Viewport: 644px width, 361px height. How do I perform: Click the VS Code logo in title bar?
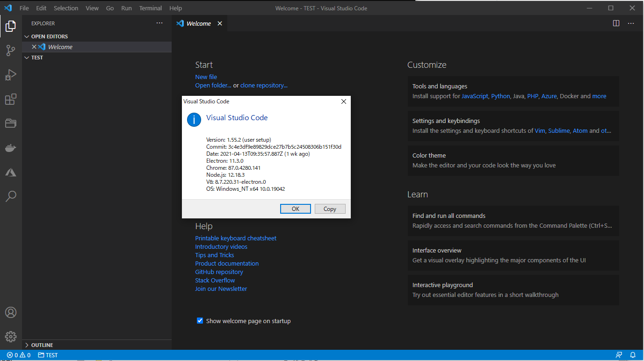tap(8, 8)
